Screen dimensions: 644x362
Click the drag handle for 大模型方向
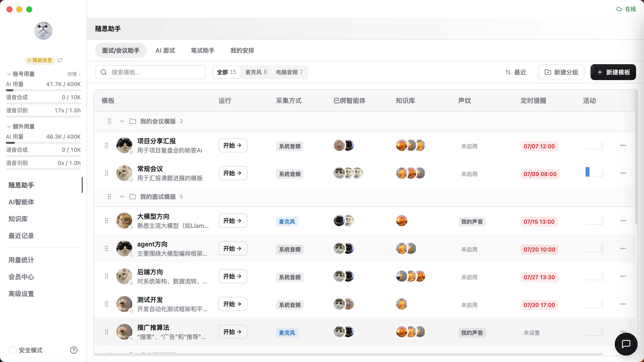(x=106, y=221)
